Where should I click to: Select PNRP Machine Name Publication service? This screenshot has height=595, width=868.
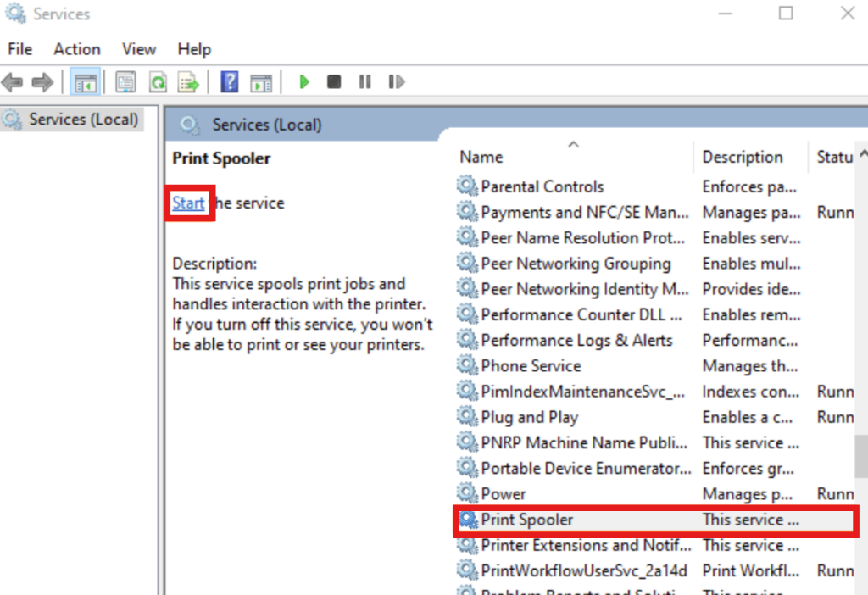[x=655, y=442]
